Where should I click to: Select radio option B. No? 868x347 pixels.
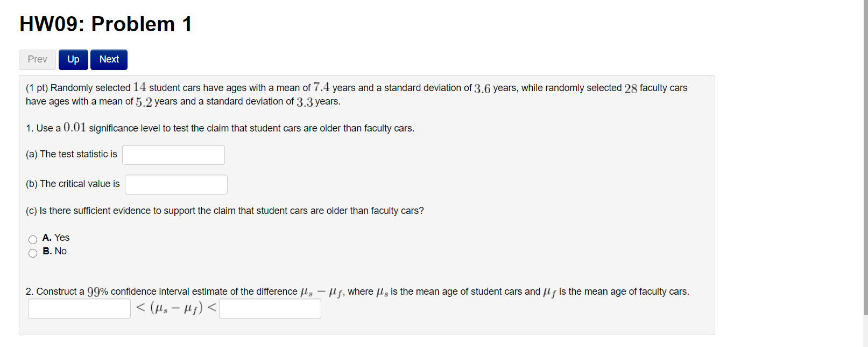32,253
